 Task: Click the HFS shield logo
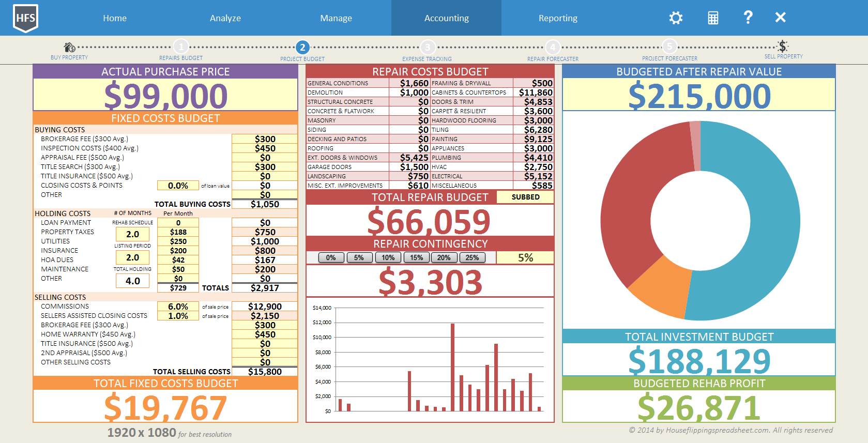point(25,18)
